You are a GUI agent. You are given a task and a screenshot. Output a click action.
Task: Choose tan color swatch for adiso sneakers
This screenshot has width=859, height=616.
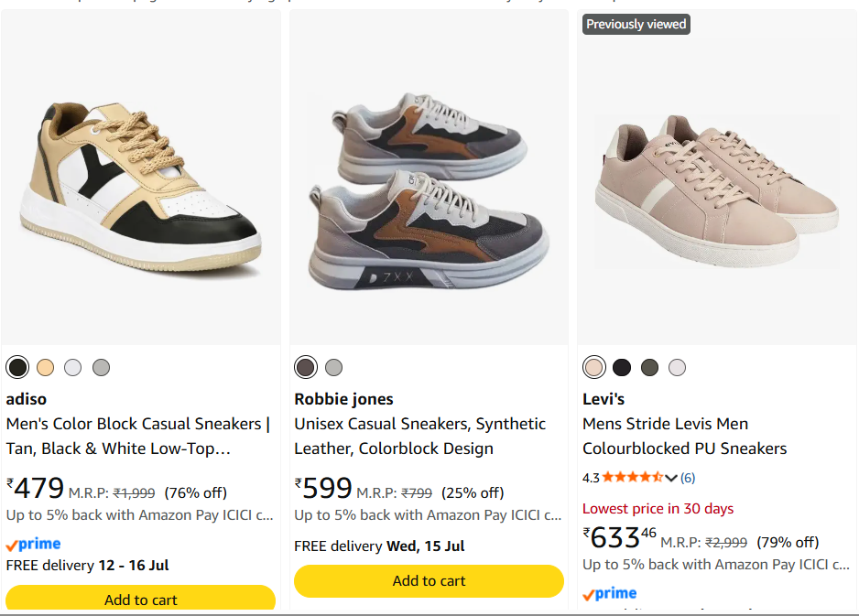click(46, 367)
